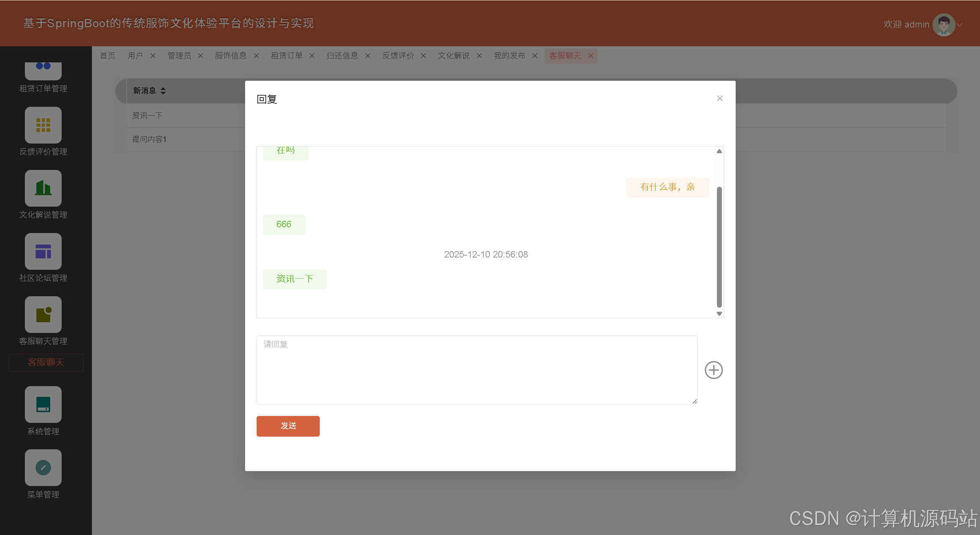
Task: Select the 客服聊天 submenu item
Action: pyautogui.click(x=46, y=362)
